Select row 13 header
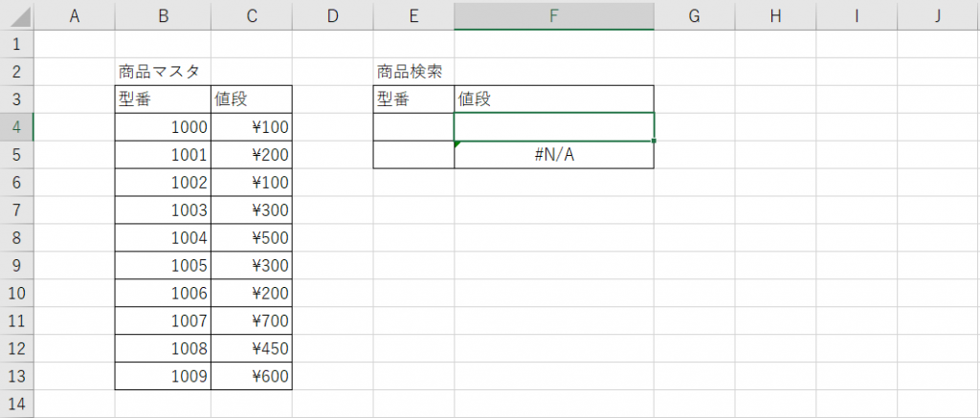980x418 pixels. [x=17, y=376]
